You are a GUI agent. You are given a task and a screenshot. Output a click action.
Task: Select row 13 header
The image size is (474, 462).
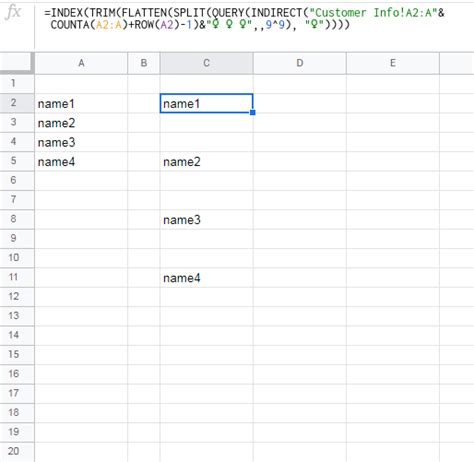(17, 316)
